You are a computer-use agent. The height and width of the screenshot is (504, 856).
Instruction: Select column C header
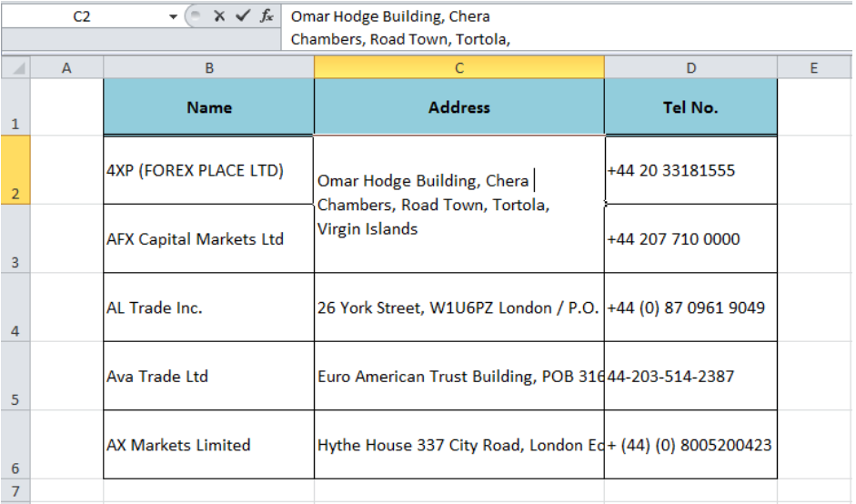pos(459,67)
